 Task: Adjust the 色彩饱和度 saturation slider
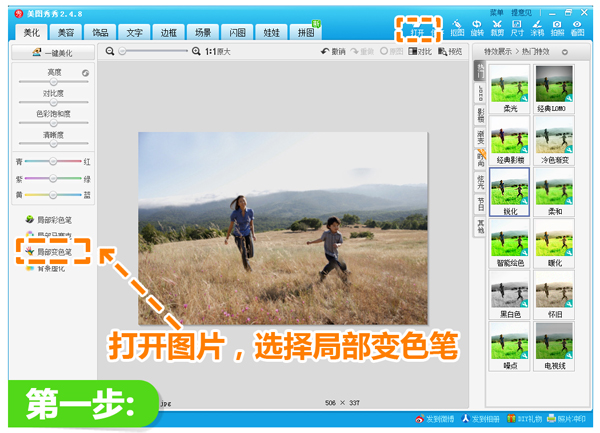[x=54, y=123]
